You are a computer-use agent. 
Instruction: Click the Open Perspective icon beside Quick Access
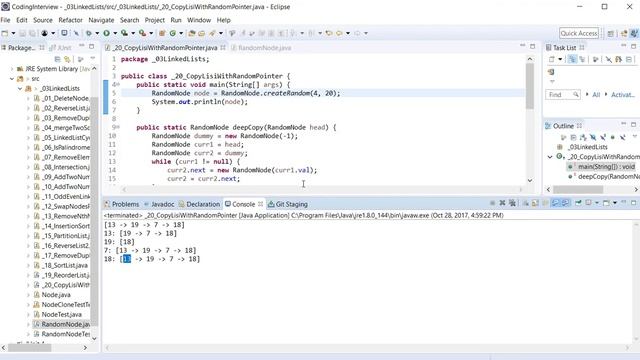point(611,33)
